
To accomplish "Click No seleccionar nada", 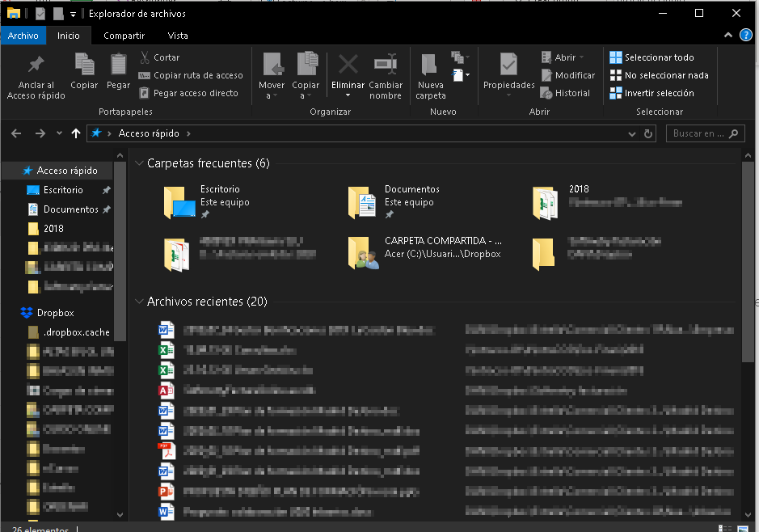I will click(x=660, y=75).
